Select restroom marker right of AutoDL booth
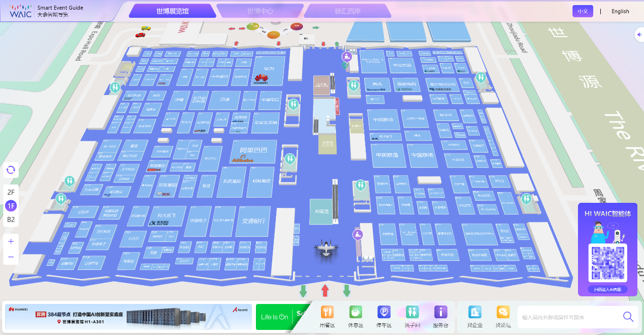Image resolution: width=644 pixels, height=335 pixels. click(527, 198)
